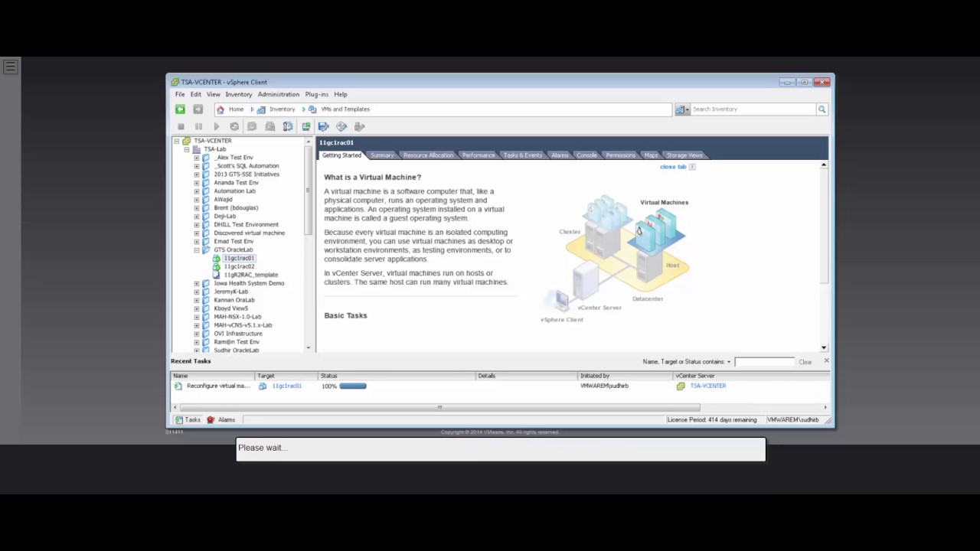Click the Power On play toolbar icon
Viewport: 980px width, 551px height.
pos(217,126)
